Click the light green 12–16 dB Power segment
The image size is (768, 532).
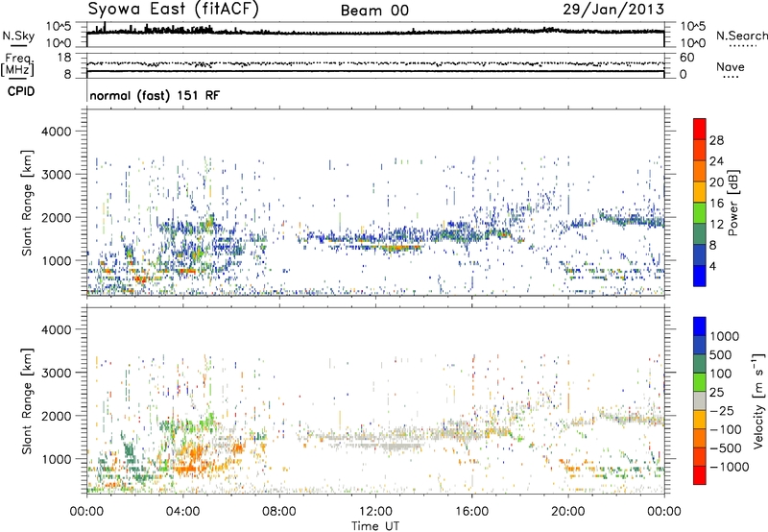pos(700,213)
